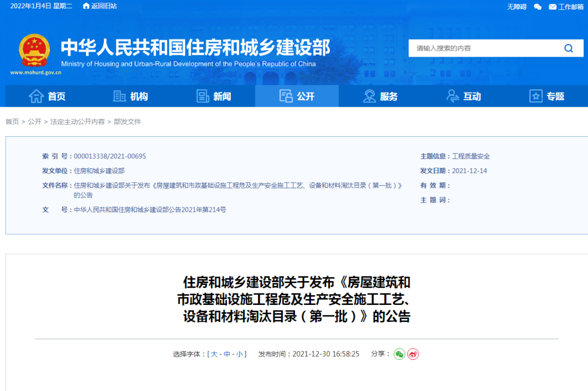Click the 无障碍 accessibility link
This screenshot has width=588, height=391.
pos(517,7)
